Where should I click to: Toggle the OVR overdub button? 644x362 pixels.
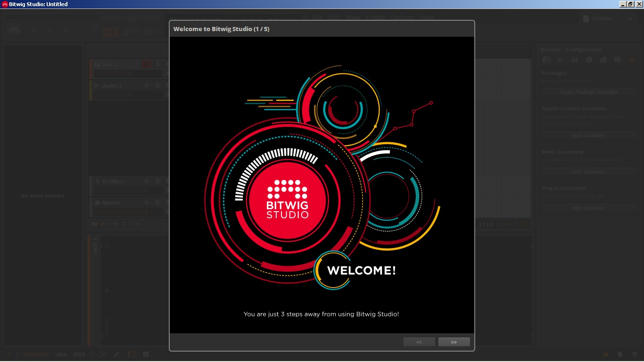pyautogui.click(x=110, y=32)
